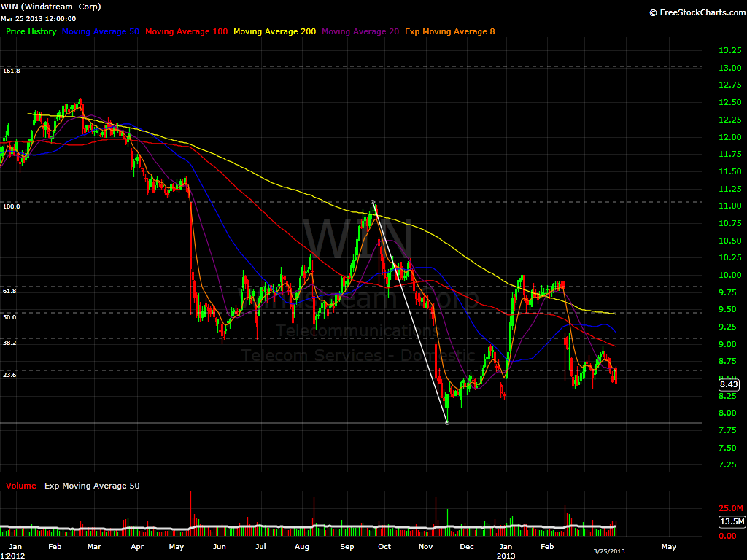Click the 61.8 Fibonacci level label
The image size is (747, 560).
tap(9, 291)
